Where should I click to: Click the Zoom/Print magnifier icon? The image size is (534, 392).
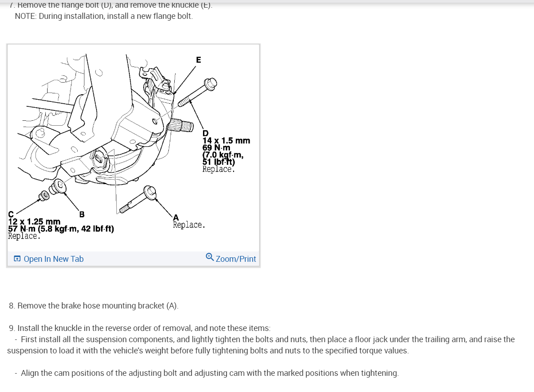coord(210,257)
